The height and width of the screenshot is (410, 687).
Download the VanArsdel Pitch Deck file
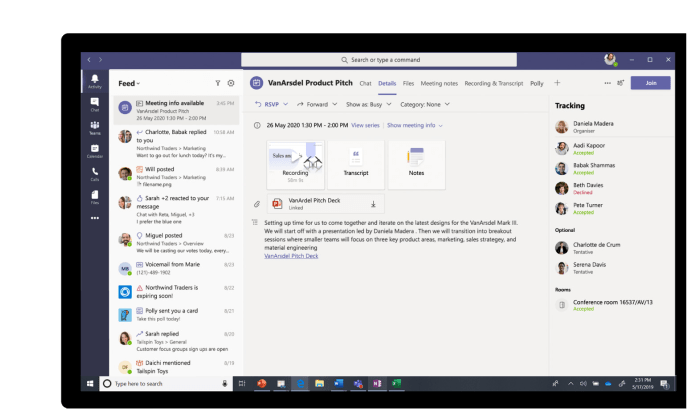coord(373,204)
